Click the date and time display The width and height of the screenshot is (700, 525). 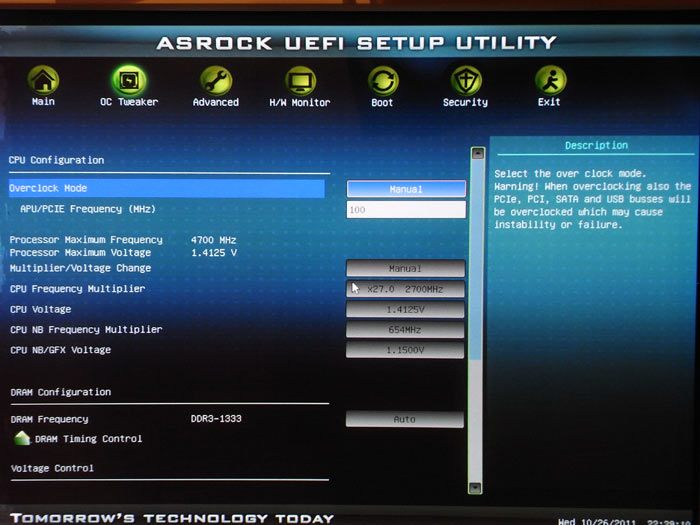[x=625, y=521]
